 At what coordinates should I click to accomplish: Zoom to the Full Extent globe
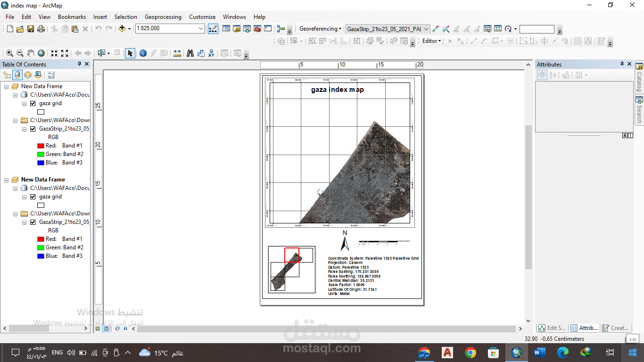[x=41, y=53]
